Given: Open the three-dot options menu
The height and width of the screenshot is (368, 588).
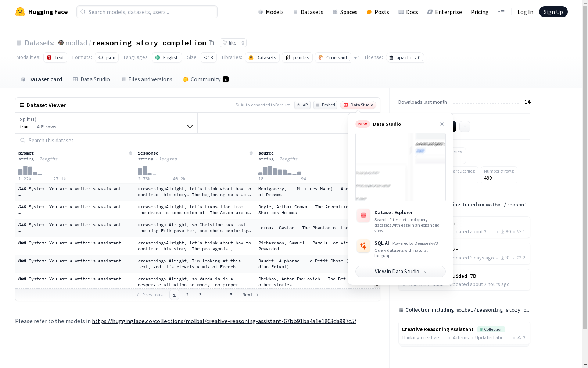Looking at the screenshot, I should point(465,127).
